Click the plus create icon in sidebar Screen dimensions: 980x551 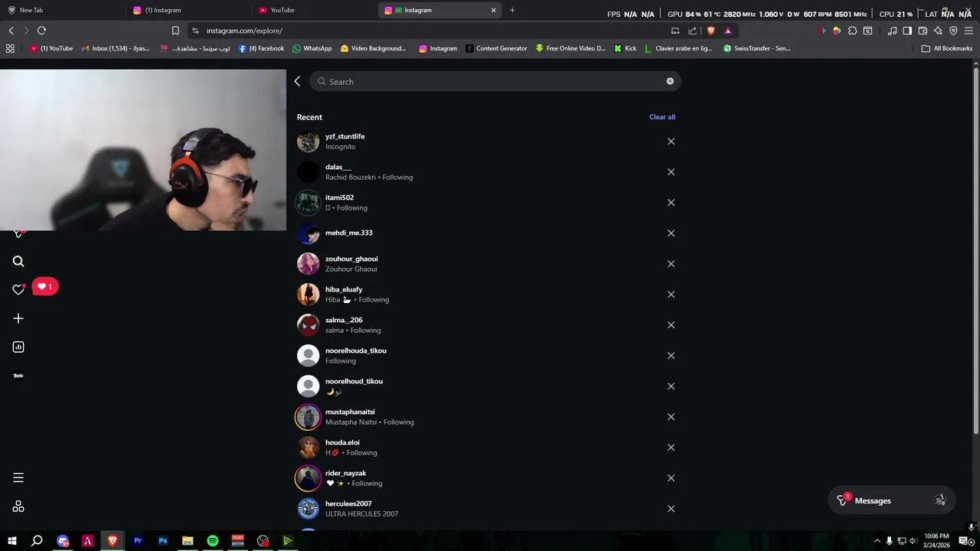click(x=18, y=318)
